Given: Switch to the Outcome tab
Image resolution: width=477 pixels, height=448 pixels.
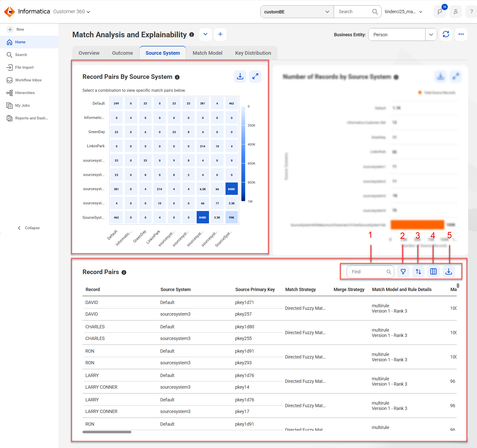Looking at the screenshot, I should 123,53.
